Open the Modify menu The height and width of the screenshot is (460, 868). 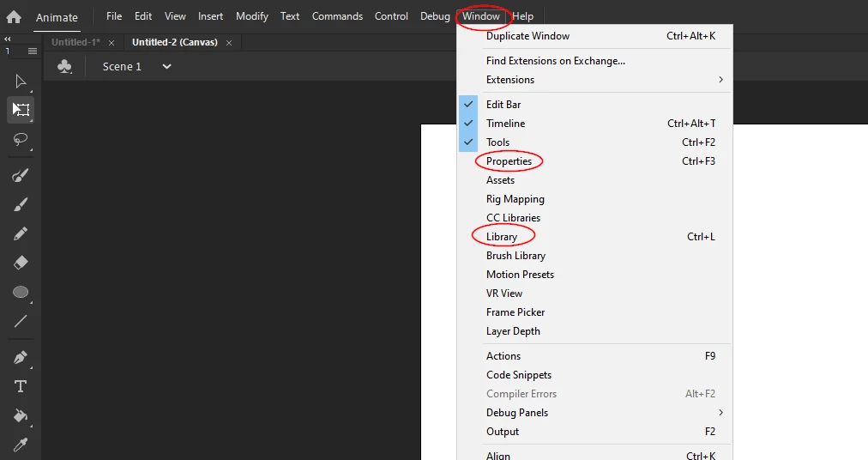point(252,16)
